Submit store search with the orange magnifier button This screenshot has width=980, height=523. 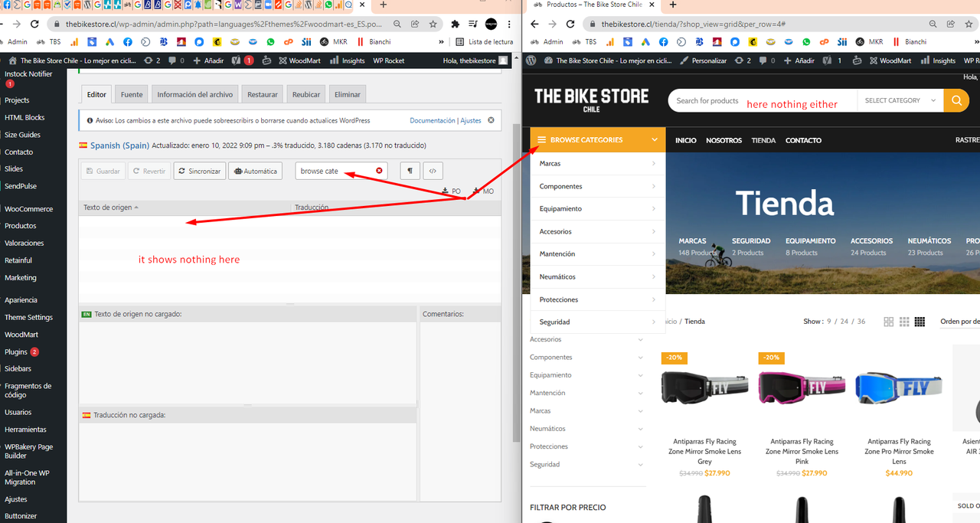pos(956,100)
